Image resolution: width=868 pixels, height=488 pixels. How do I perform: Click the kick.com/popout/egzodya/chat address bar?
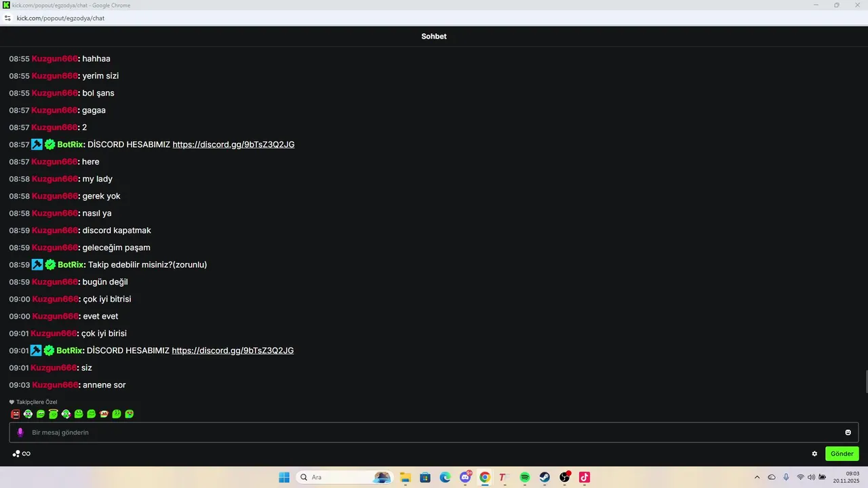pos(60,18)
